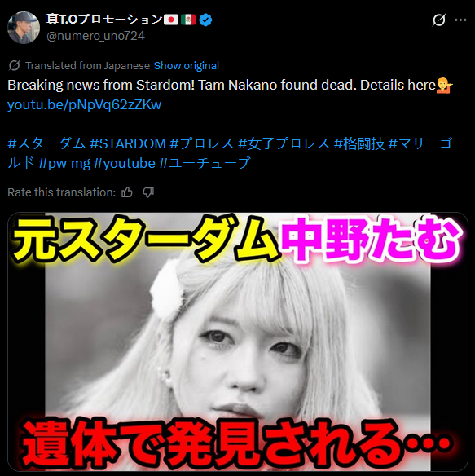
Task: Open the poster's profile avatar
Action: (x=24, y=28)
